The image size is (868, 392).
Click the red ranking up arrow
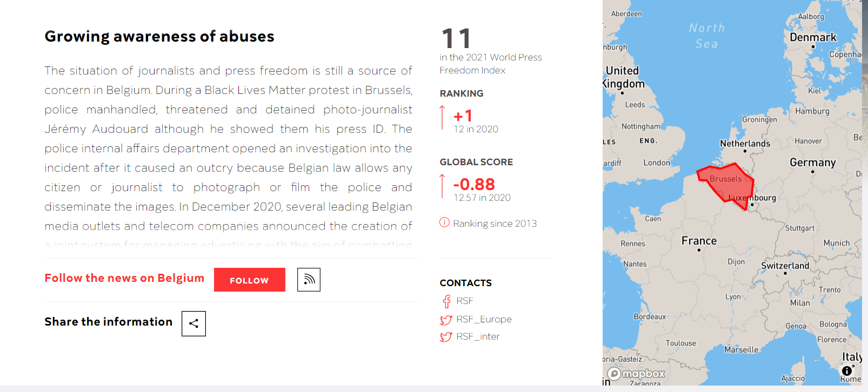pos(443,118)
